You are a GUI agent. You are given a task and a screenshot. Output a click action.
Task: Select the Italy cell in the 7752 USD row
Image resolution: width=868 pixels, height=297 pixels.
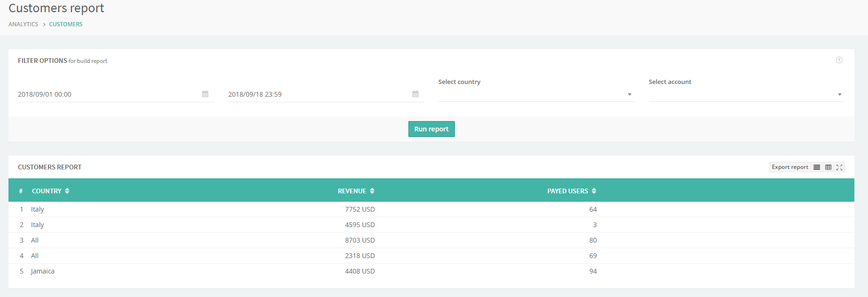click(38, 209)
